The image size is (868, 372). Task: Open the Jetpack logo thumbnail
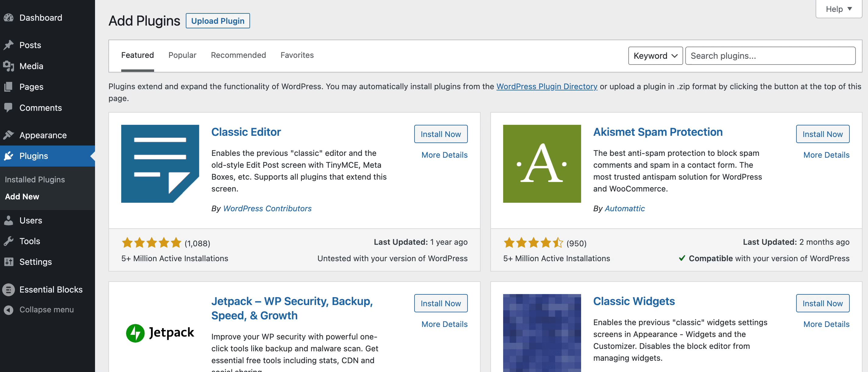pyautogui.click(x=160, y=333)
